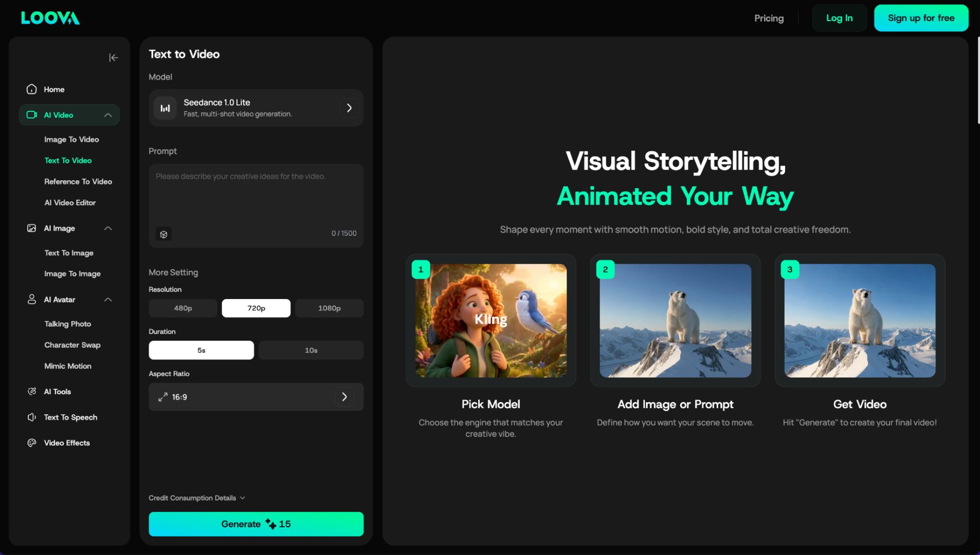
Task: Collapse the AI Image section chevron
Action: [108, 228]
